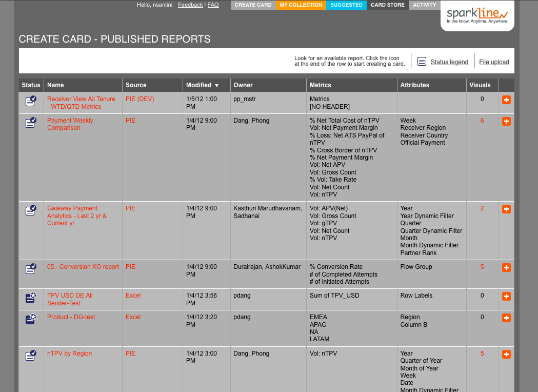Click Excel source of TPV USD DE All
538x392 pixels.
(133, 296)
